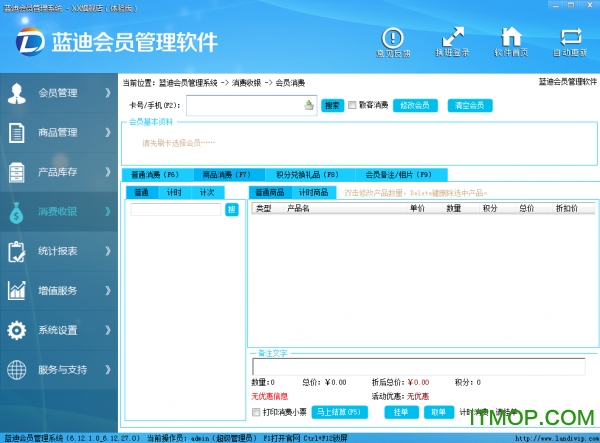Click the 数量 column header
Image resolution: width=600 pixels, height=443 pixels.
point(461,208)
